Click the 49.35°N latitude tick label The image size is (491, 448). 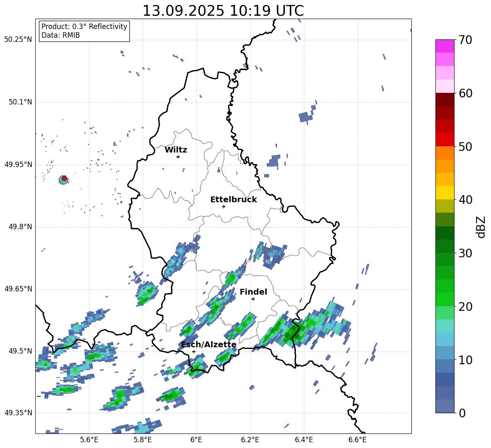(18, 413)
